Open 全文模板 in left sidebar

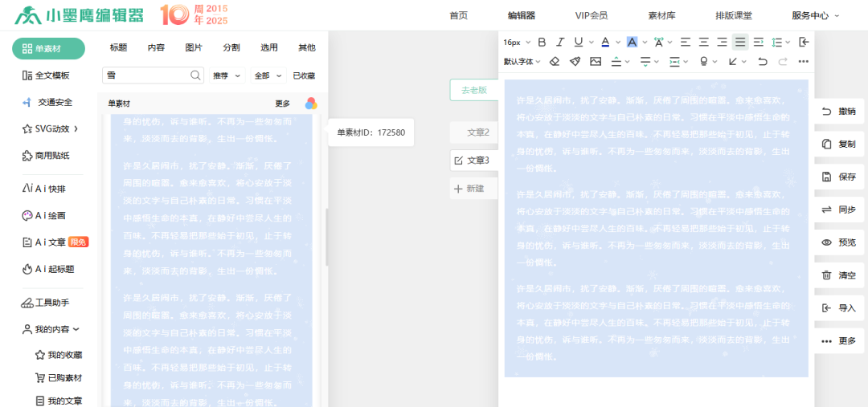[x=46, y=75]
